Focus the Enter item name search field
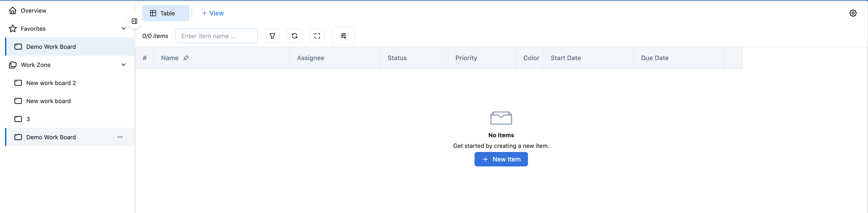 216,36
